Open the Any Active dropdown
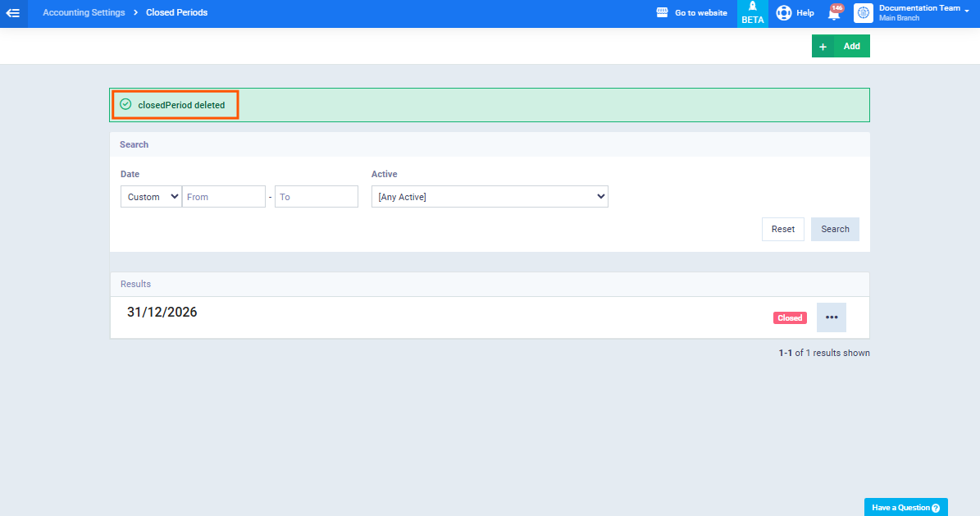 (490, 196)
